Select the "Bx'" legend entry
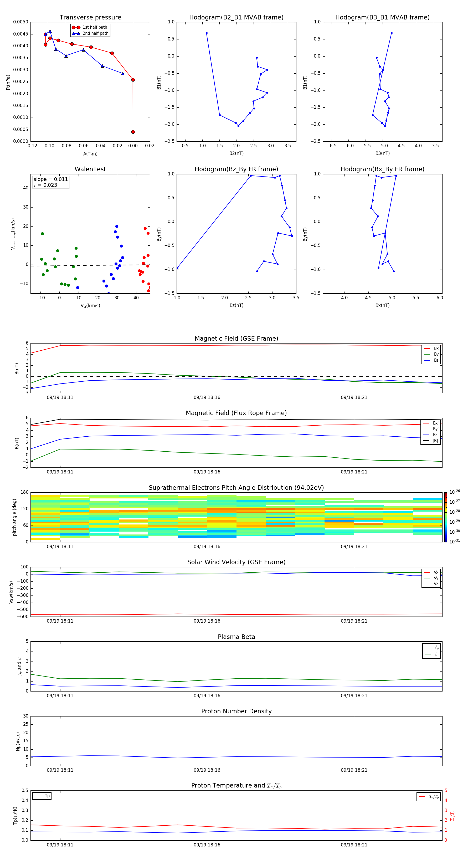This screenshot has width=473, height=868. (x=431, y=423)
